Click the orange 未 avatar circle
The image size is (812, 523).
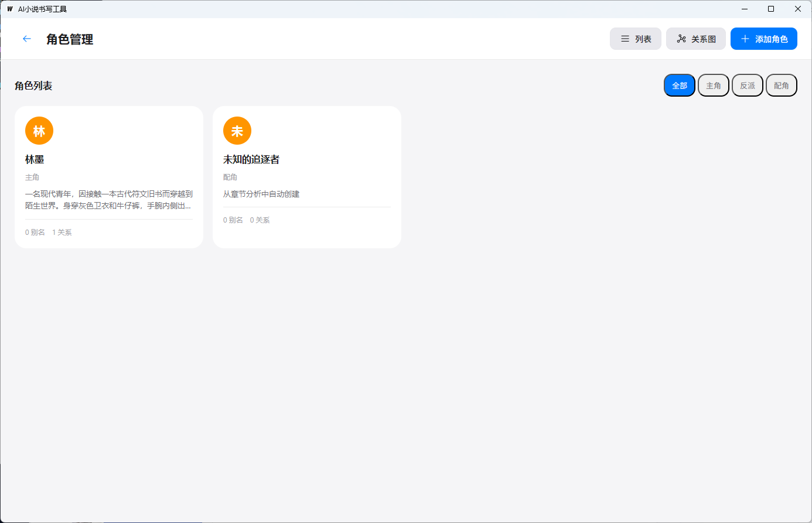pyautogui.click(x=237, y=131)
